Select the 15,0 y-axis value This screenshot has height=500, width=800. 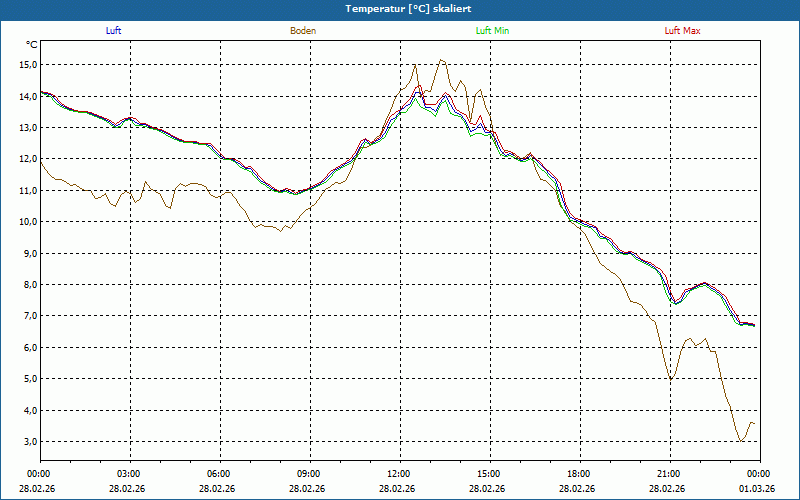pyautogui.click(x=28, y=65)
